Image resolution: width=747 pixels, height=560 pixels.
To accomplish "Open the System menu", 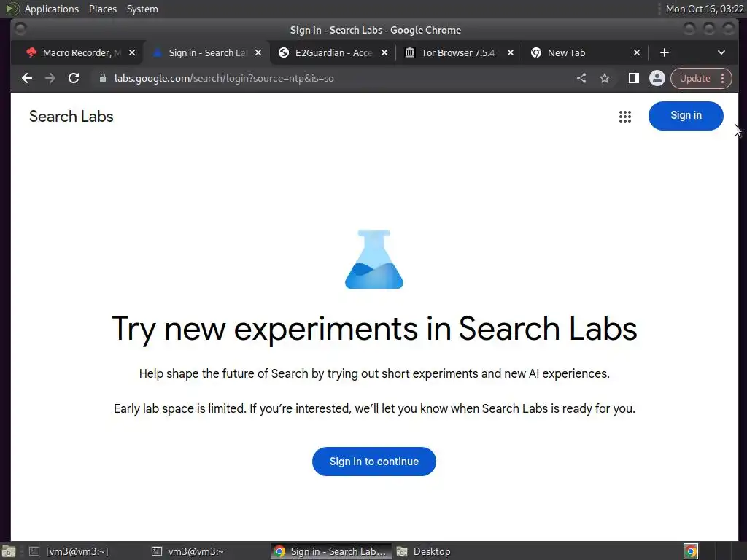I will point(142,9).
